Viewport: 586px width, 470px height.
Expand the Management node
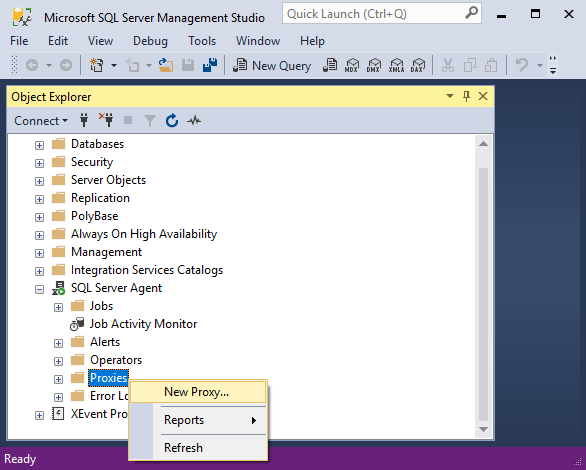[x=39, y=253]
